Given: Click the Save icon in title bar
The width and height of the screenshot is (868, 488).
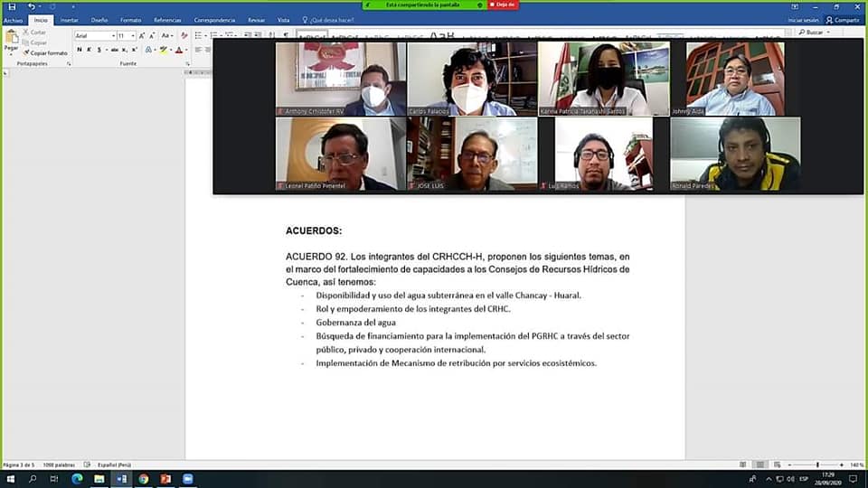Looking at the screenshot, I should pos(11,6).
